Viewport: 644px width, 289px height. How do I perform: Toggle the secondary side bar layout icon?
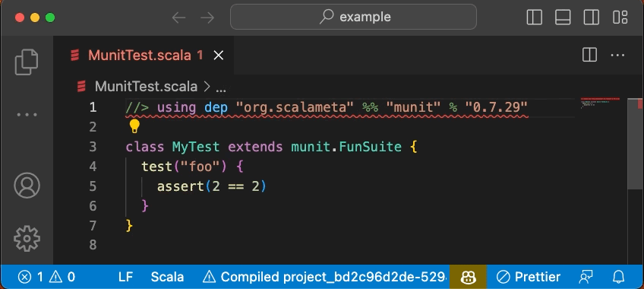pyautogui.click(x=592, y=17)
